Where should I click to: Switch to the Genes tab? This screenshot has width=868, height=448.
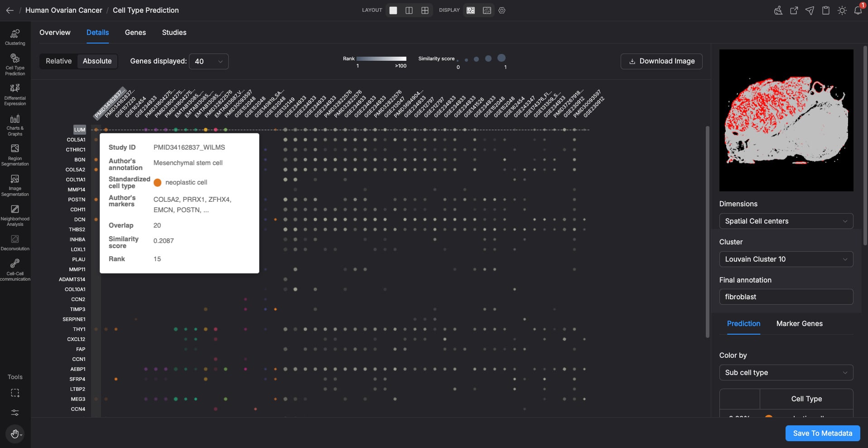click(x=135, y=33)
